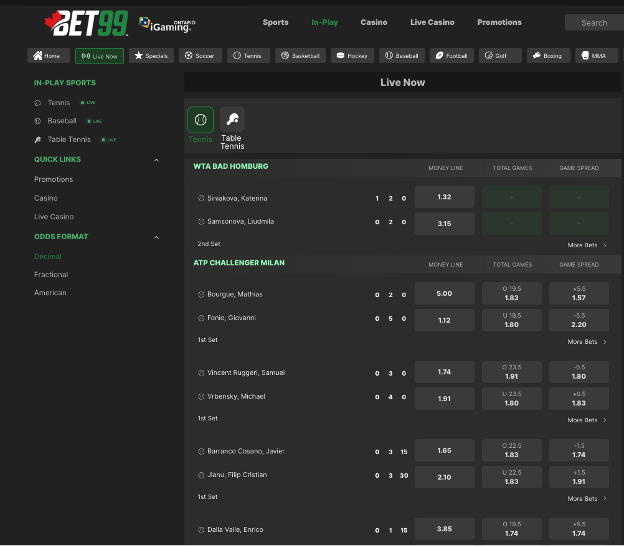
Task: Select American odds format
Action: [x=50, y=292]
